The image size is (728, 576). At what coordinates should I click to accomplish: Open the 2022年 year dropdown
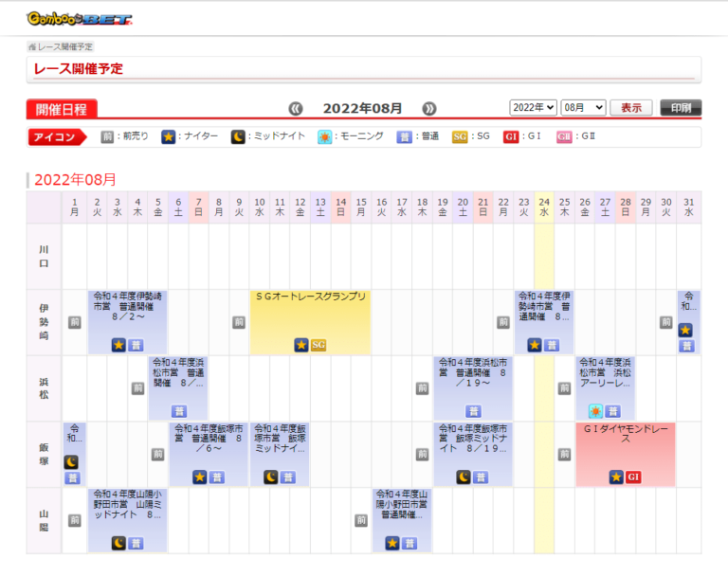pos(533,108)
